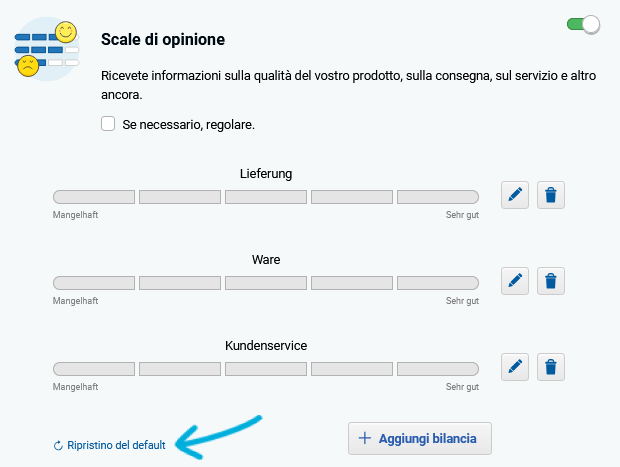Check the 'Se necessario, regolare' checkbox
Screen dimensions: 620x467
108,124
